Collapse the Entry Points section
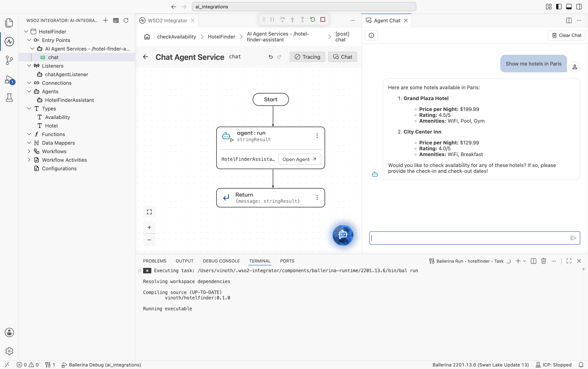588x369 pixels. pos(29,40)
